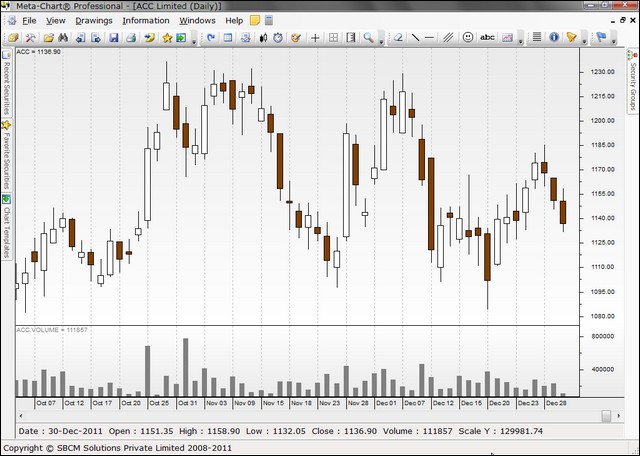Image resolution: width=640 pixels, height=456 pixels.
Task: Toggle the grid display icon
Action: coord(334,38)
